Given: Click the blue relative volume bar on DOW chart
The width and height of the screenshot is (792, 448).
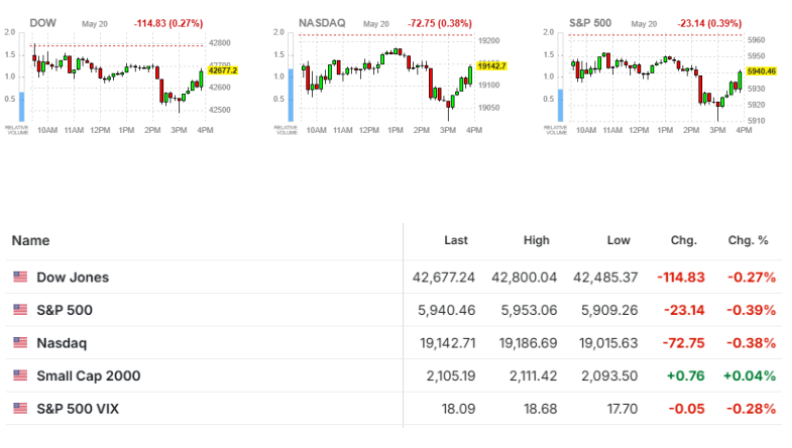Looking at the screenshot, I should pyautogui.click(x=22, y=106).
